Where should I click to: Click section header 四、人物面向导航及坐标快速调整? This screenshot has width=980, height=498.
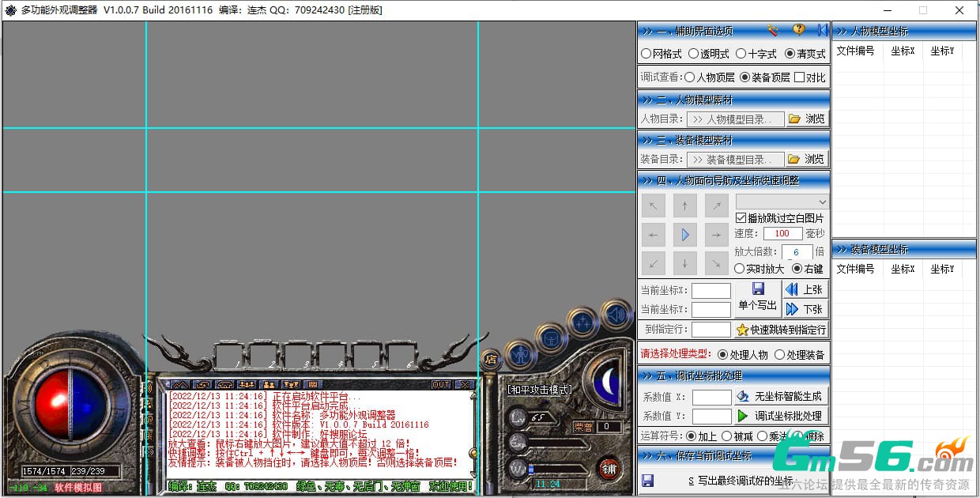(733, 180)
